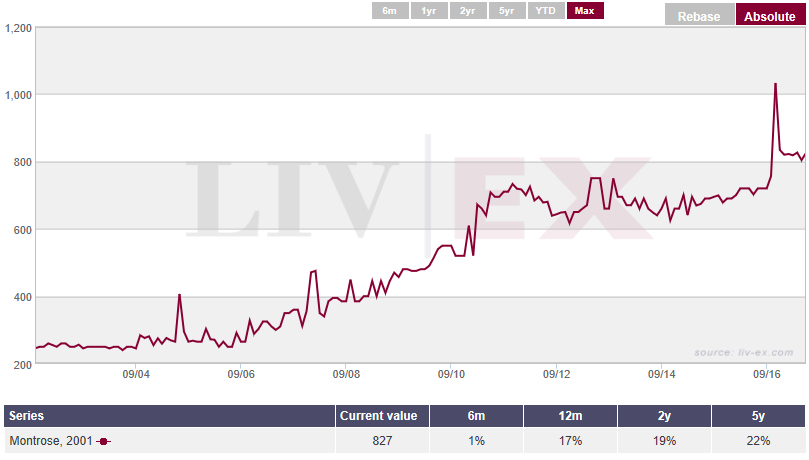Click the 09/10 x-axis date label

[451, 374]
